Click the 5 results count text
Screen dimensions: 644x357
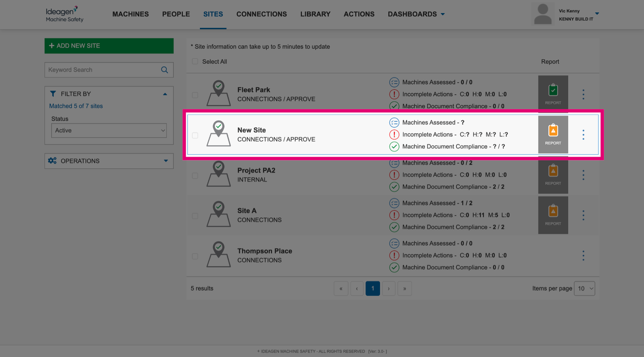point(202,289)
